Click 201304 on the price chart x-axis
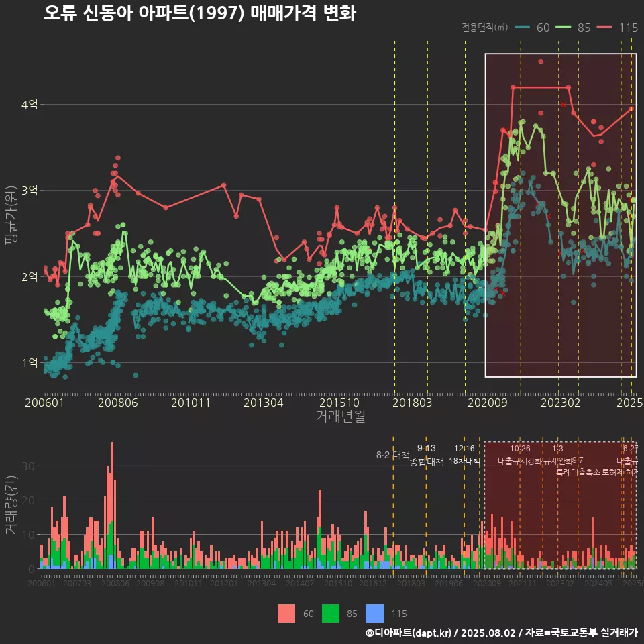This screenshot has width=644, height=644. tap(264, 402)
